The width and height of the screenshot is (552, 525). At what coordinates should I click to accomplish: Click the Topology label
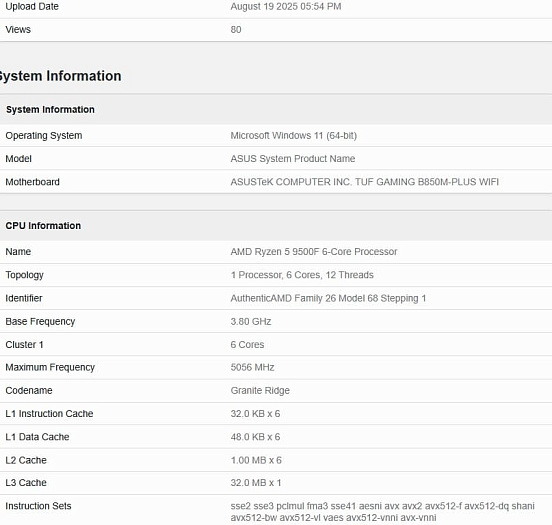point(24,275)
